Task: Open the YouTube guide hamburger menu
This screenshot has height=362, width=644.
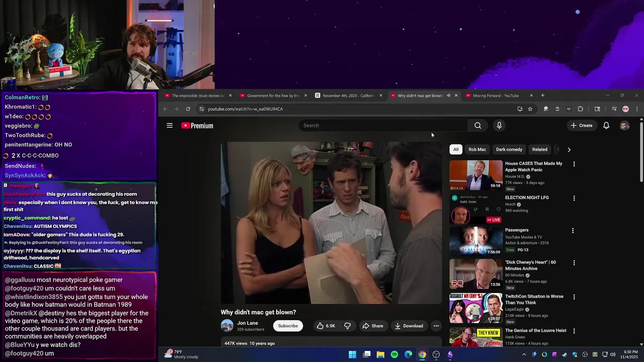Action: tap(170, 126)
